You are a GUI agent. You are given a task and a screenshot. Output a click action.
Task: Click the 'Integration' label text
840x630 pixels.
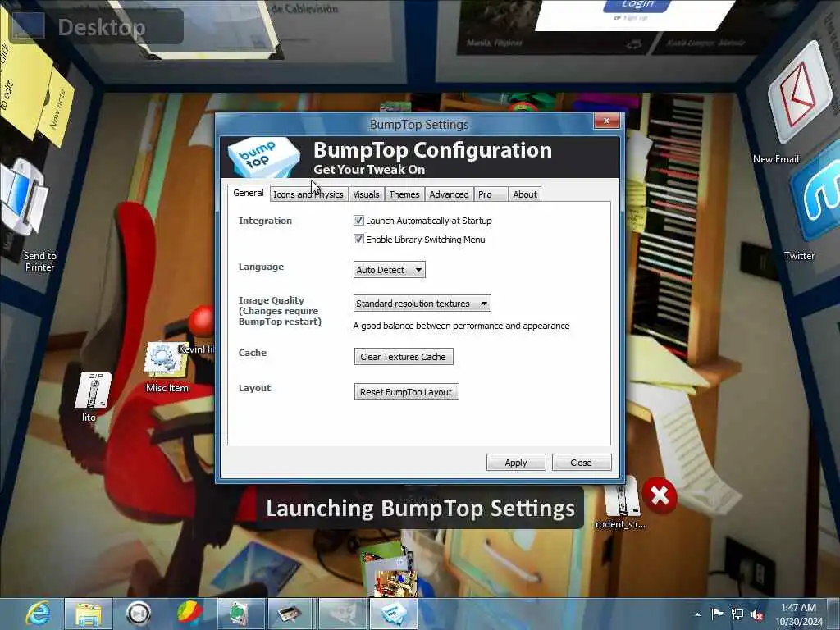point(265,220)
